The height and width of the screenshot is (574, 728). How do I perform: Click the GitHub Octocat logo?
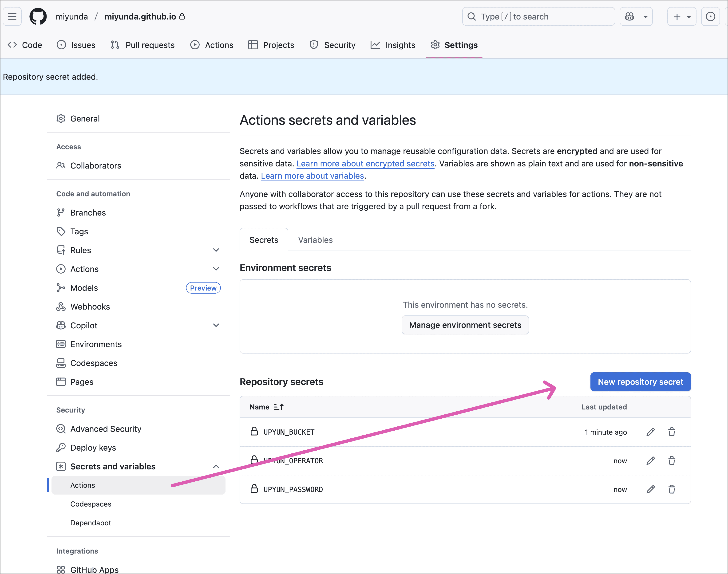tap(38, 16)
